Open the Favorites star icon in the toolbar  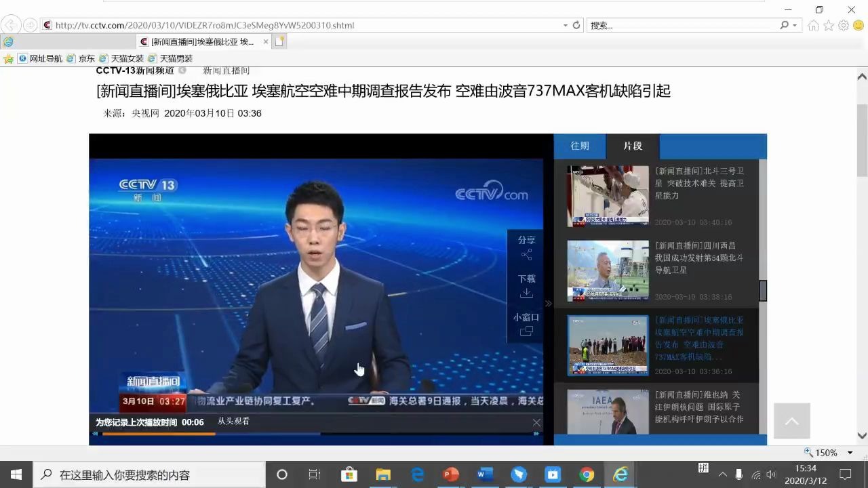828,25
